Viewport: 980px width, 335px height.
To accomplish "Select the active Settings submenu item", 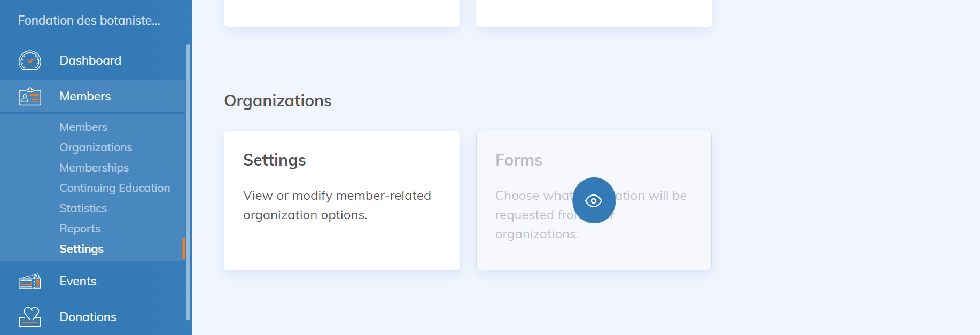I will 81,249.
